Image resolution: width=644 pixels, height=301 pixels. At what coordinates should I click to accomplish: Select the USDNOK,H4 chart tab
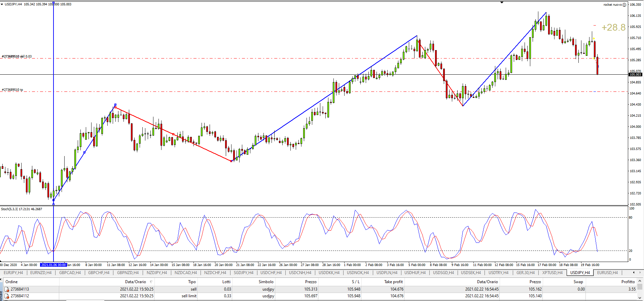click(x=358, y=273)
